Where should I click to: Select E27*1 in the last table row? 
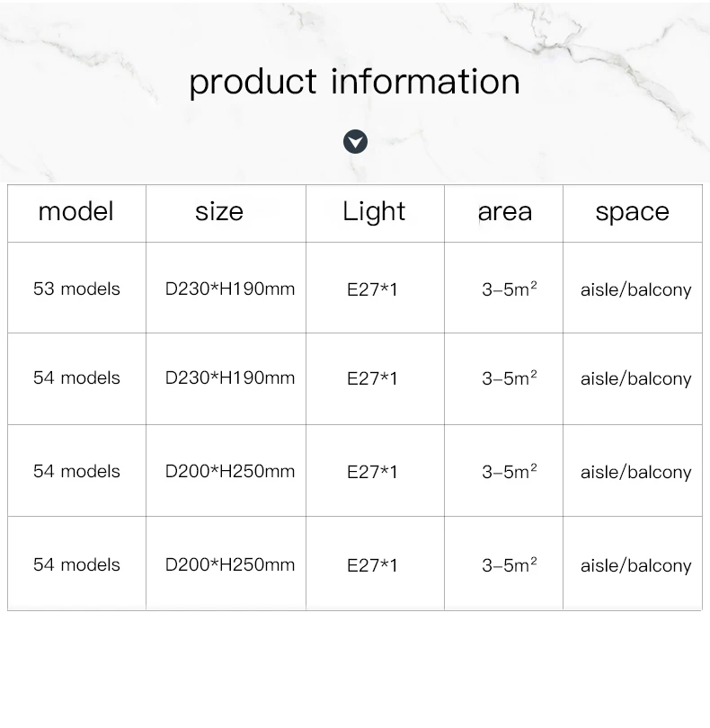click(x=372, y=565)
